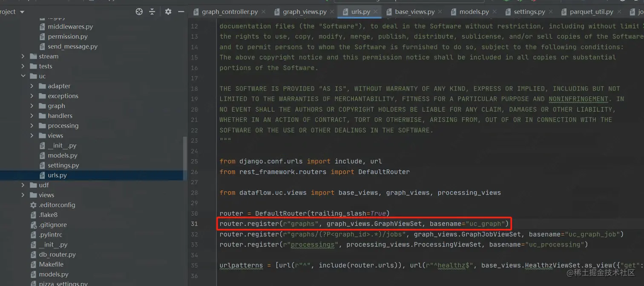644x286 pixels.
Task: Expand the views folder under uc
Action: (32, 136)
